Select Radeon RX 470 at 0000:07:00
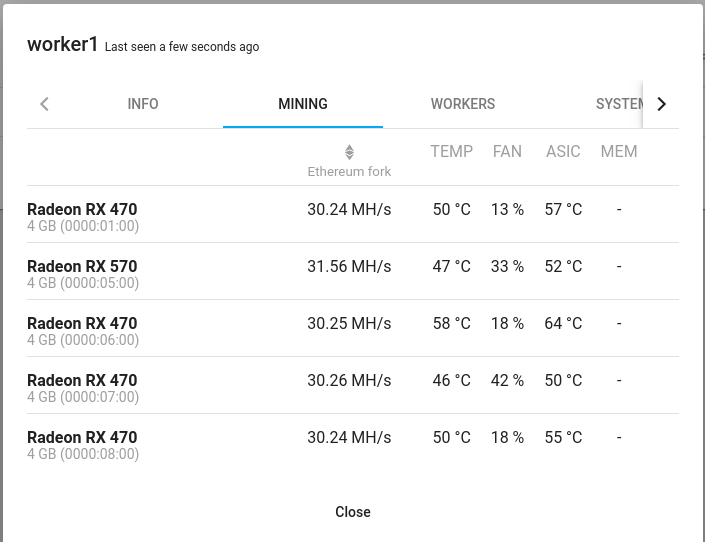Viewport: 705px width, 542px height. (x=82, y=381)
